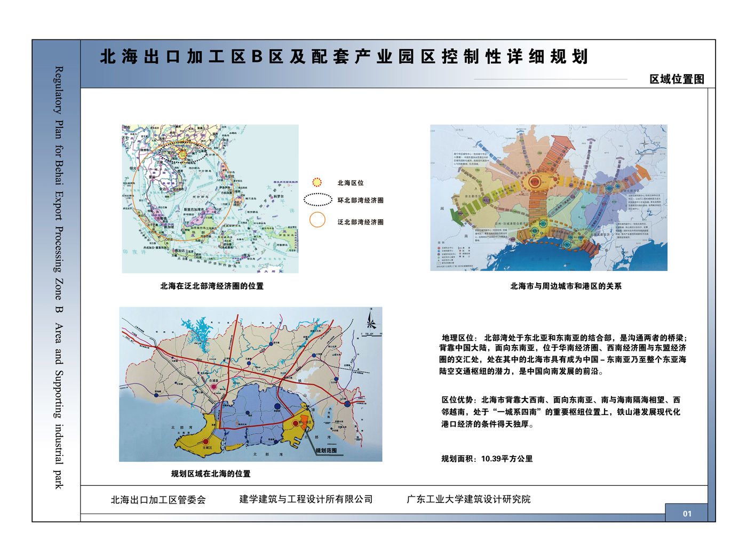The image size is (747, 560).
Task: Click the 区域位置图 heading
Action: [677, 79]
